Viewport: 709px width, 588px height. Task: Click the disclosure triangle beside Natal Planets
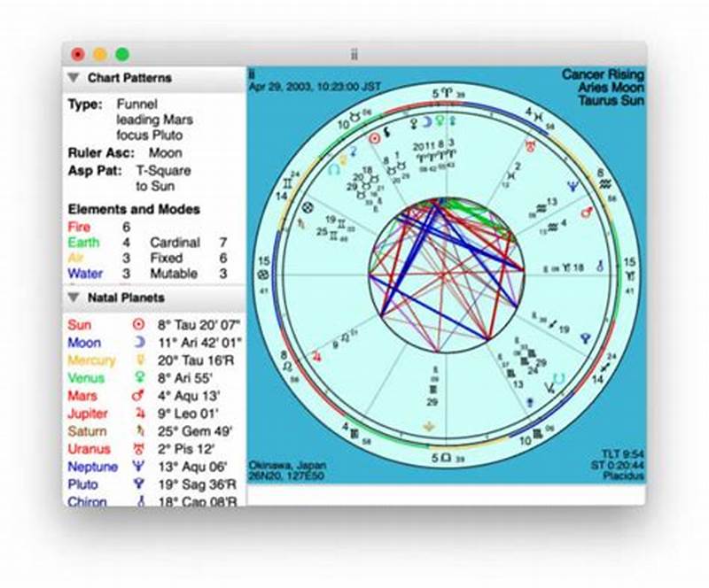[x=71, y=298]
